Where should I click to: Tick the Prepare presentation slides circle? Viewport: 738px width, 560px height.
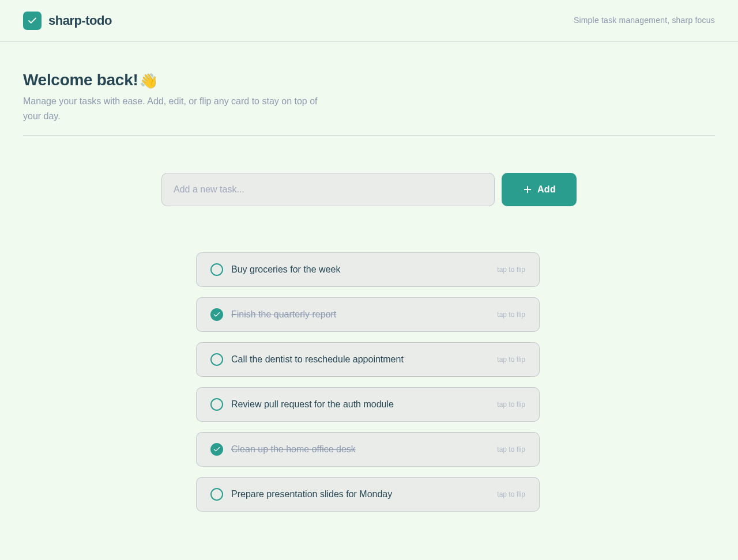(x=217, y=494)
